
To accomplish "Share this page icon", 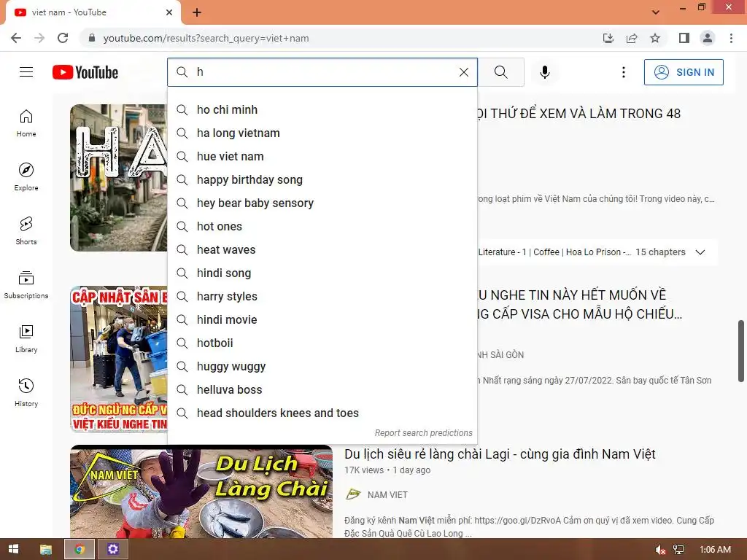I will coord(632,38).
